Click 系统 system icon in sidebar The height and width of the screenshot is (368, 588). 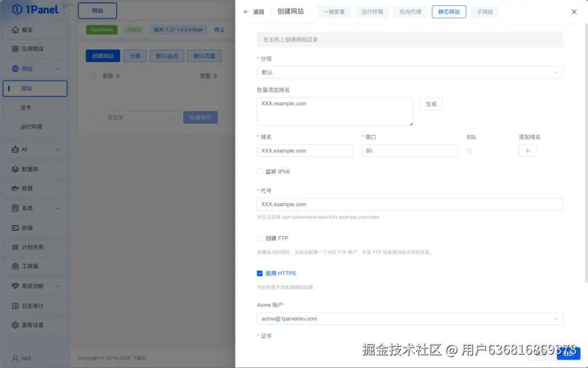[15, 208]
